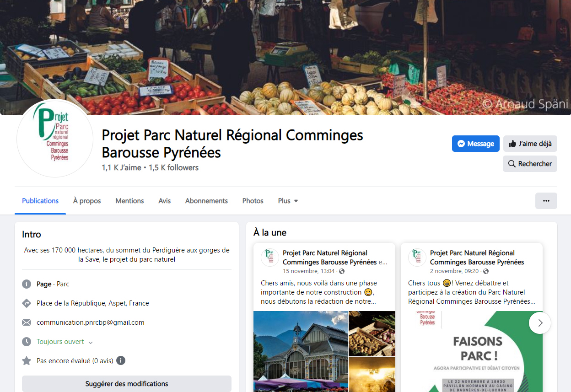Go to the Photos tab

pyautogui.click(x=253, y=201)
